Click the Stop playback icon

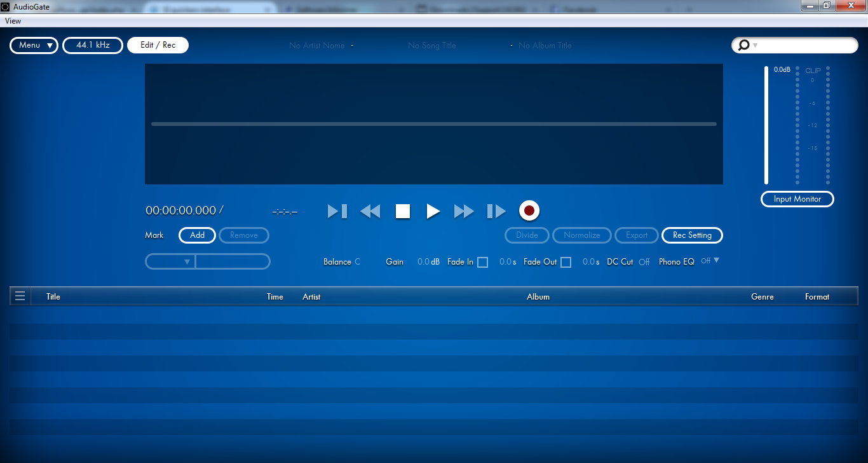(403, 211)
